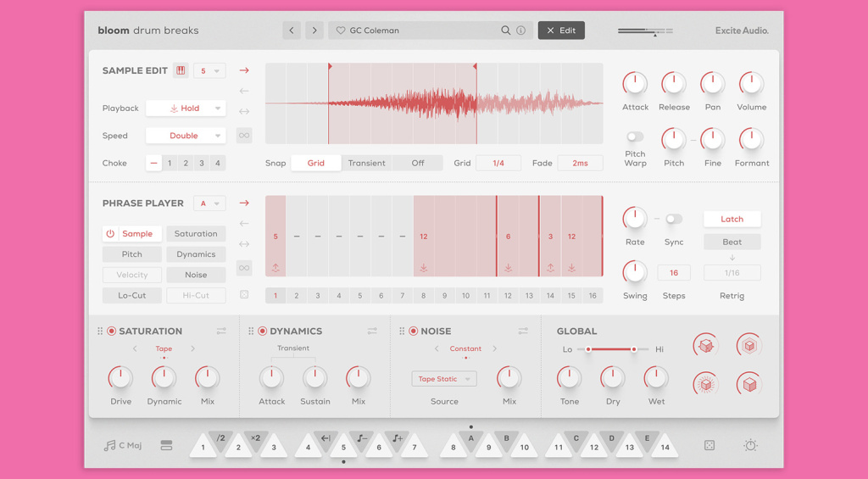Select previous saturation type before Tape
The width and height of the screenshot is (868, 479).
click(x=135, y=349)
